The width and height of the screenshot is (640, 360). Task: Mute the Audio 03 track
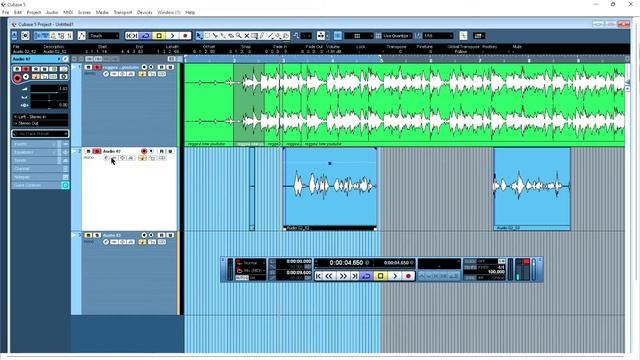point(88,236)
